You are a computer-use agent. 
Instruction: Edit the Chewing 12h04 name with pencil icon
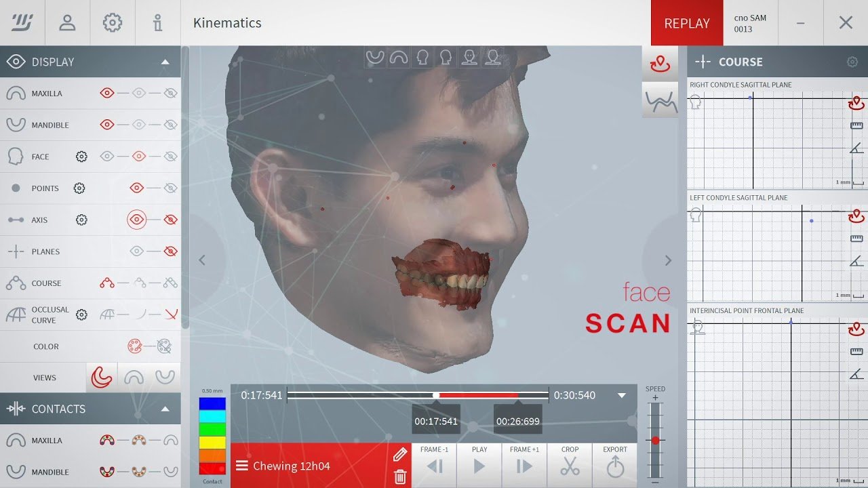tap(400, 455)
